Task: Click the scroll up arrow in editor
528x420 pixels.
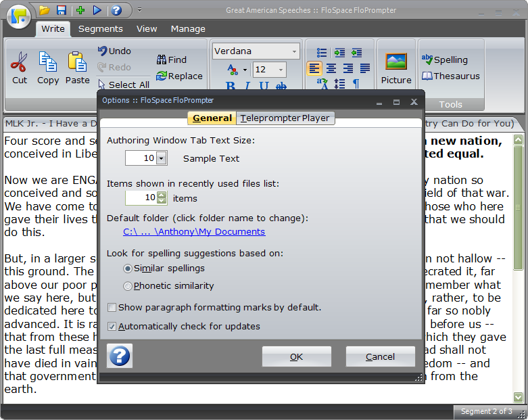Action: click(518, 139)
